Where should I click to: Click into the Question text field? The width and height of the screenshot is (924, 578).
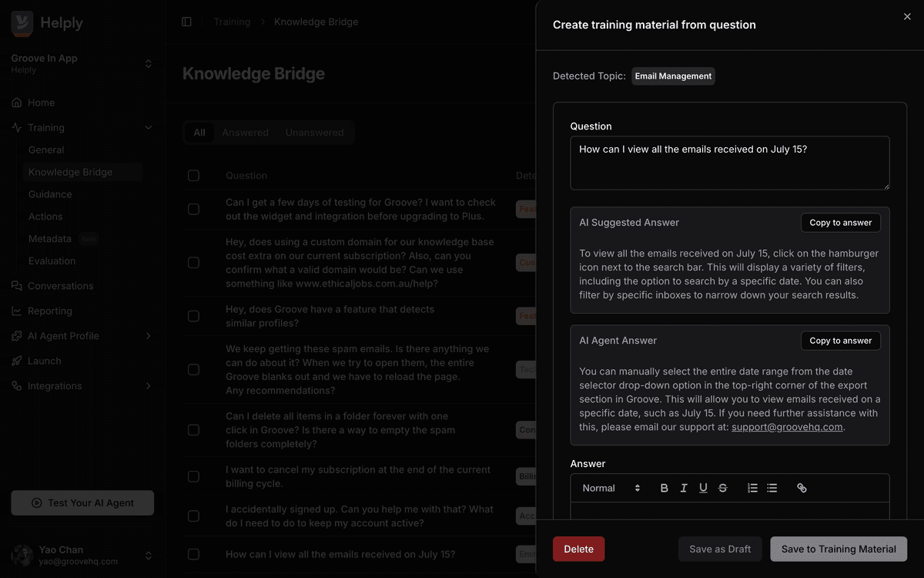click(x=730, y=163)
